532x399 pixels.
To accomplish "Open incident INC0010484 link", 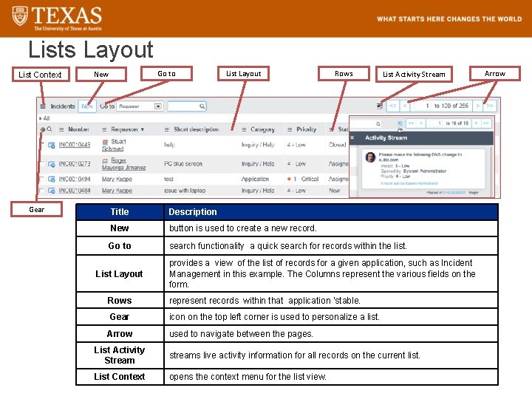I will tap(75, 191).
